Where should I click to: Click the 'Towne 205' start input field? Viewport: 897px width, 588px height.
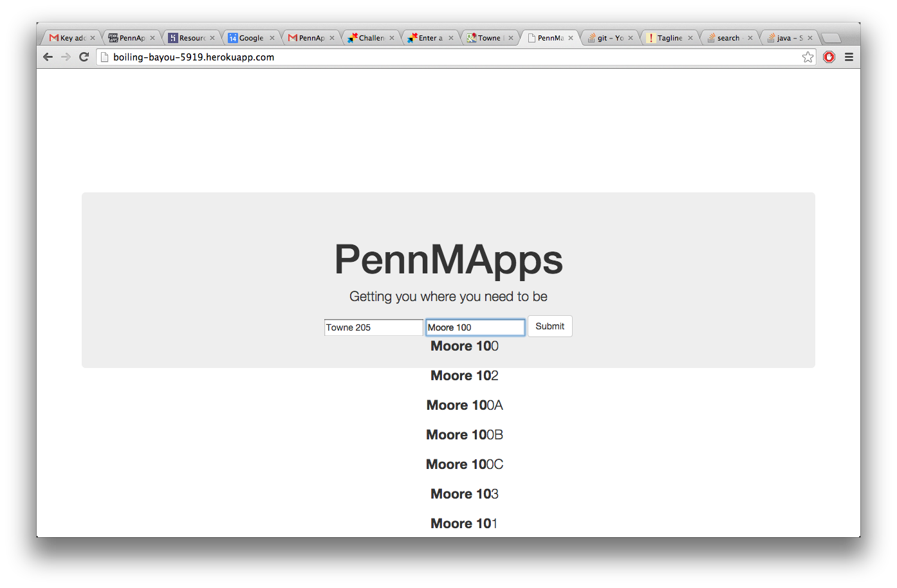point(374,327)
